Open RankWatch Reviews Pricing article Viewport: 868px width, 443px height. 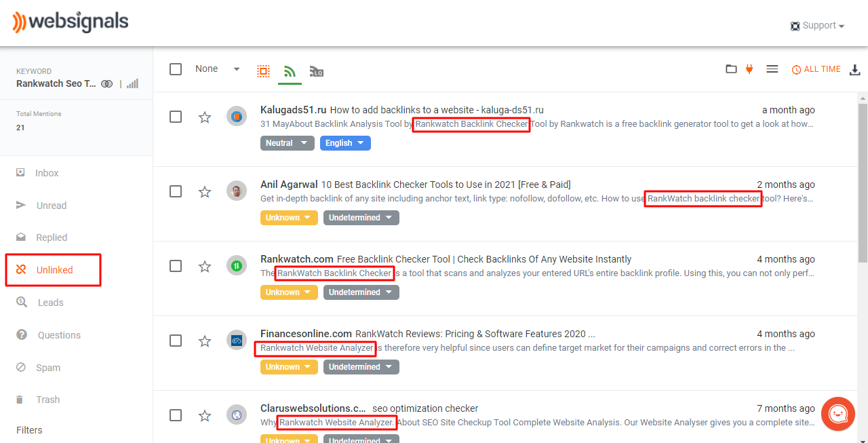[475, 334]
